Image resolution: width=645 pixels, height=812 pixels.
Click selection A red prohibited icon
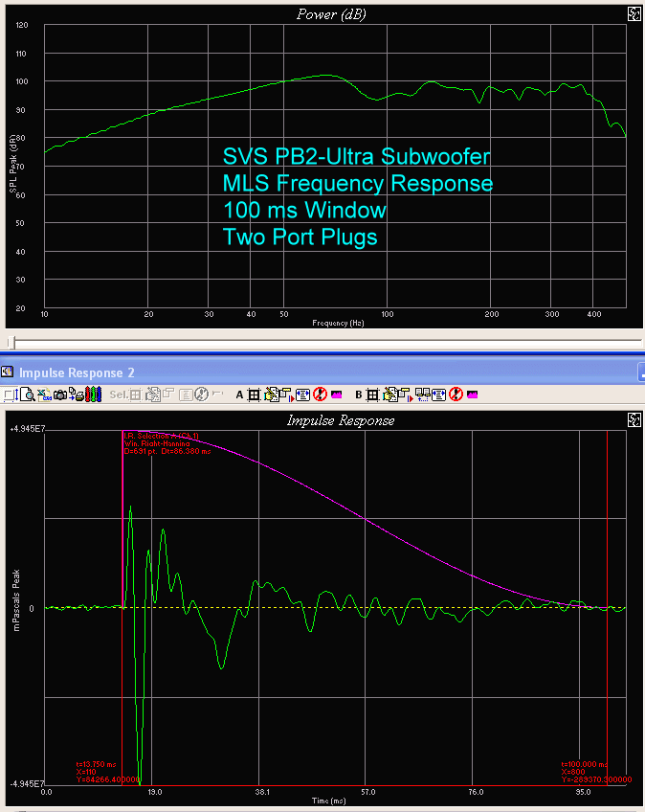(x=320, y=395)
